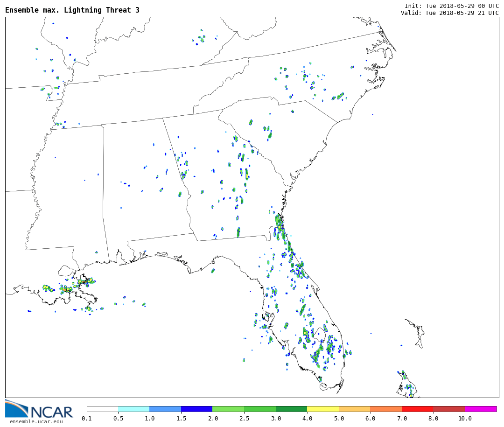
Task: Select the dark blue 1.5–2.0 legend swatch
Action: [x=196, y=409]
